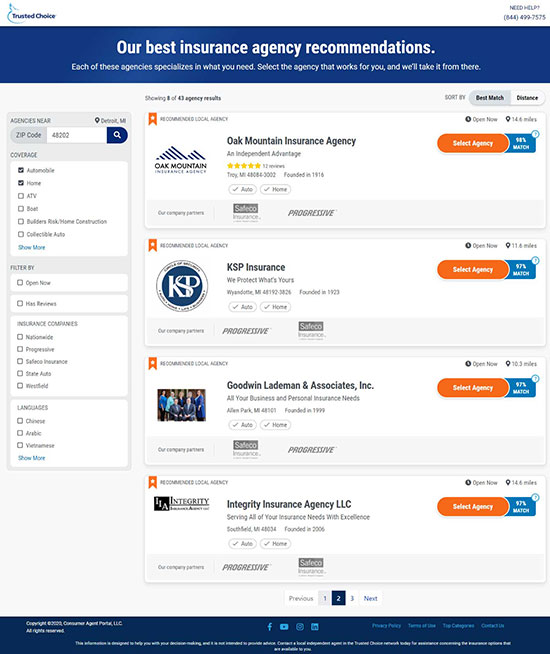Click the distance pin icon on KSP Insurance card

pyautogui.click(x=508, y=245)
